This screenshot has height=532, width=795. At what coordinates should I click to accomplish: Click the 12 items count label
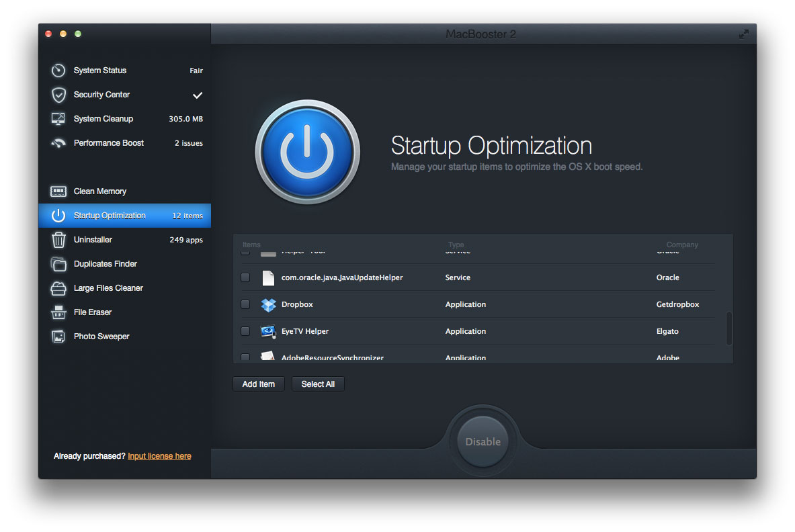[187, 216]
